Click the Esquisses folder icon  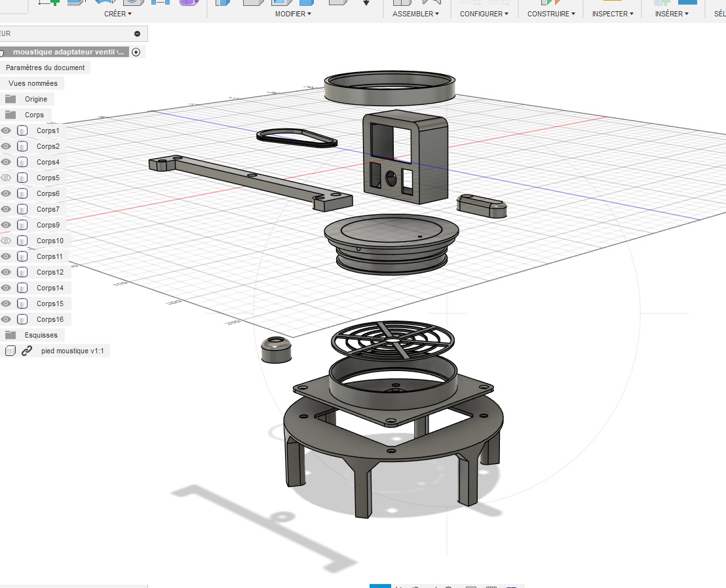tap(10, 335)
